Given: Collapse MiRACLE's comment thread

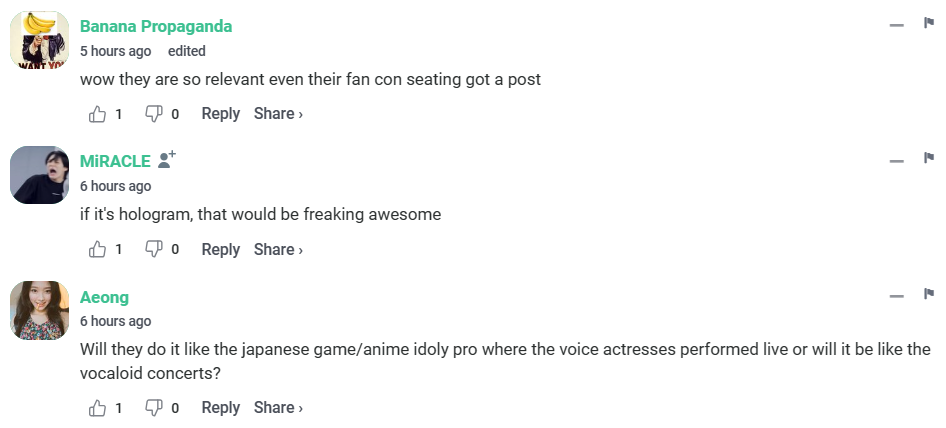Looking at the screenshot, I should tap(897, 161).
